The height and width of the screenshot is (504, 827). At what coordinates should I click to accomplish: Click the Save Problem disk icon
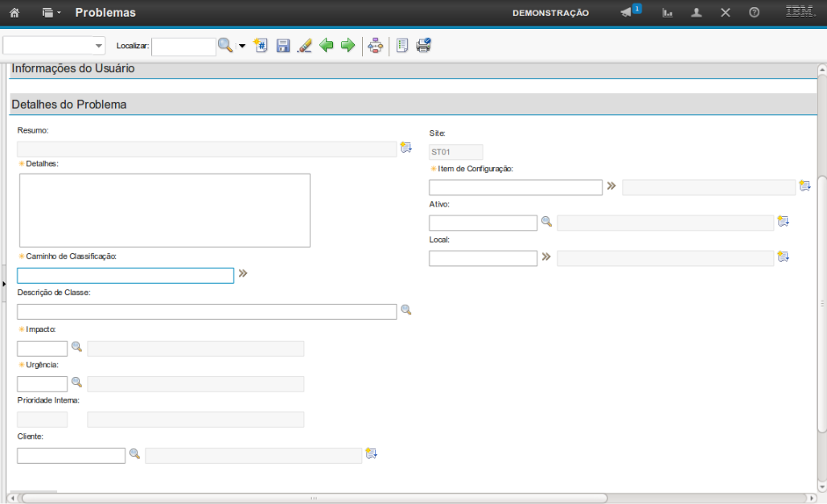tap(283, 46)
